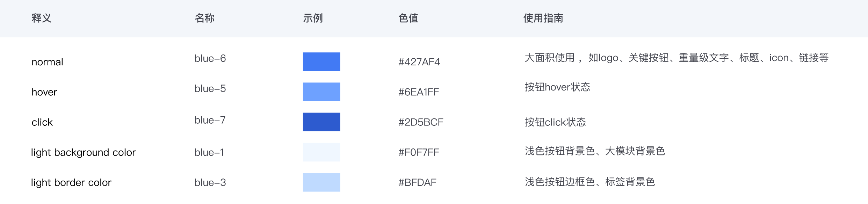Select the blue-5 hover color swatch
868x204 pixels.
pos(321,92)
